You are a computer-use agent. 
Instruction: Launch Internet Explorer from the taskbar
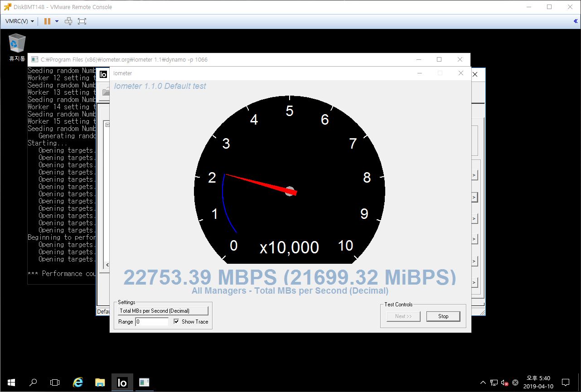pyautogui.click(x=78, y=382)
